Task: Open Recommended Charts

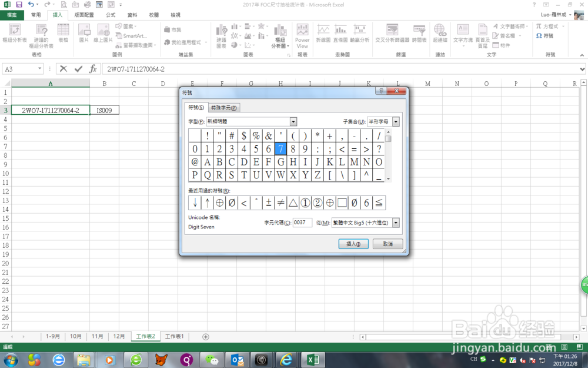Action: tap(221, 36)
